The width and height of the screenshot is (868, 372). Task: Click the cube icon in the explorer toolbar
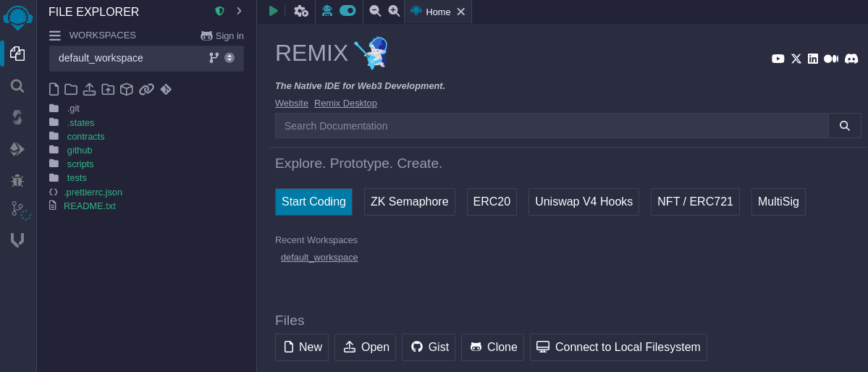click(127, 89)
